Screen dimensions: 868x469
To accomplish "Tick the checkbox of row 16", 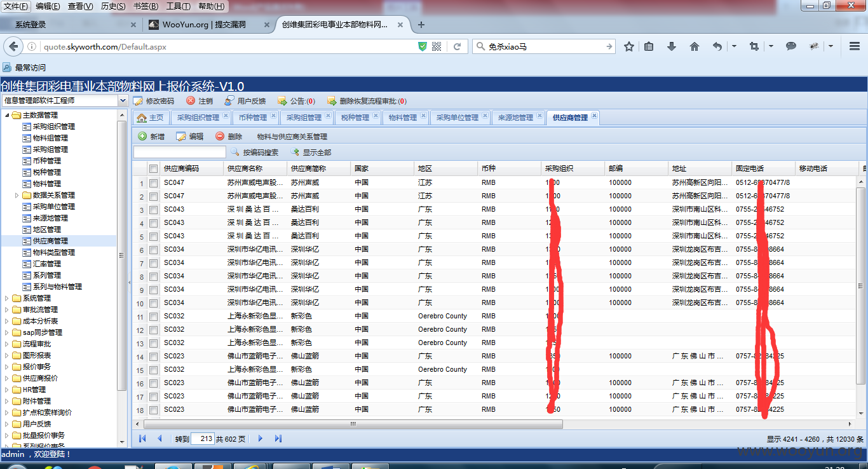I will (153, 383).
